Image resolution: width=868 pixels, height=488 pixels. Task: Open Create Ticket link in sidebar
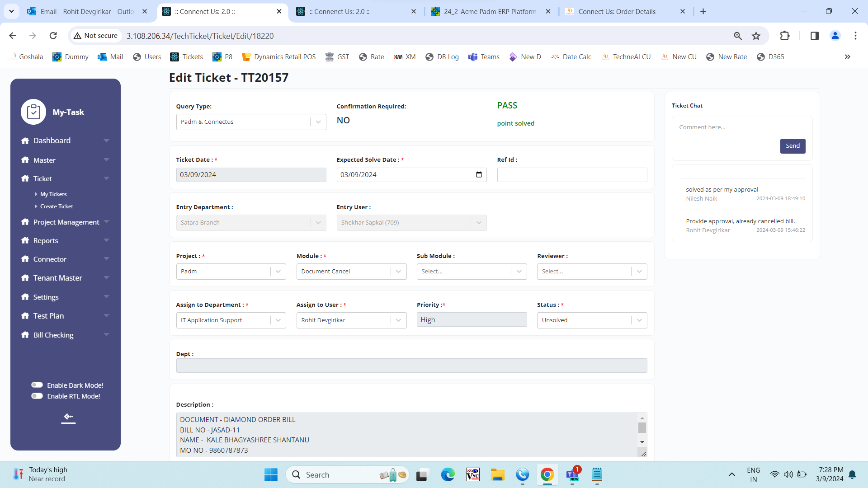point(57,206)
